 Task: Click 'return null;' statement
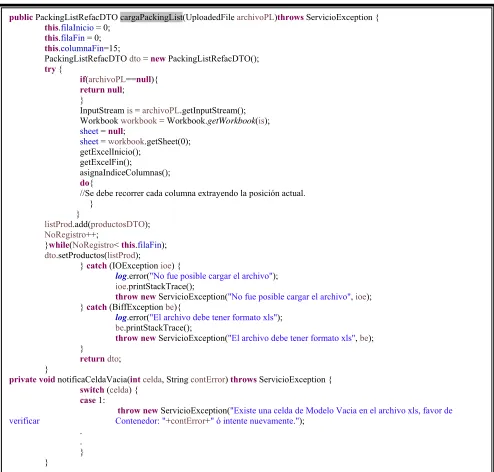(102, 90)
